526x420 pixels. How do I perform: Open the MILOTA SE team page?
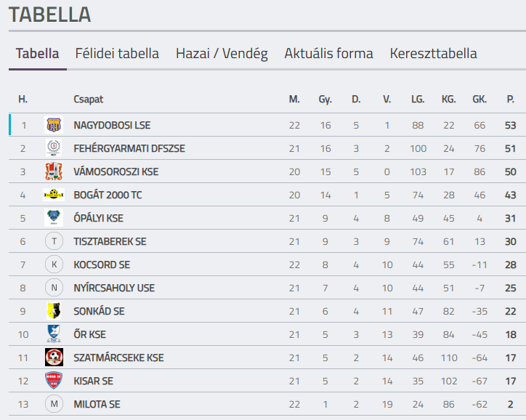tap(97, 404)
